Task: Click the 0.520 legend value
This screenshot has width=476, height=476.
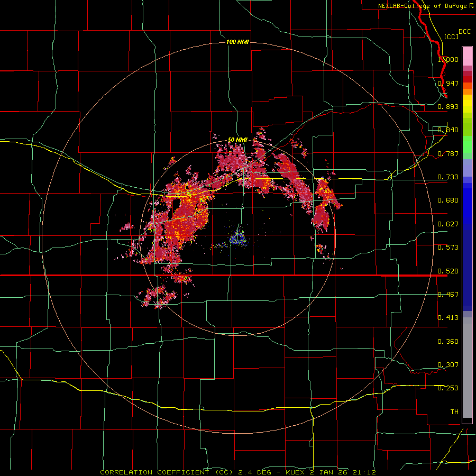Action: pyautogui.click(x=448, y=271)
